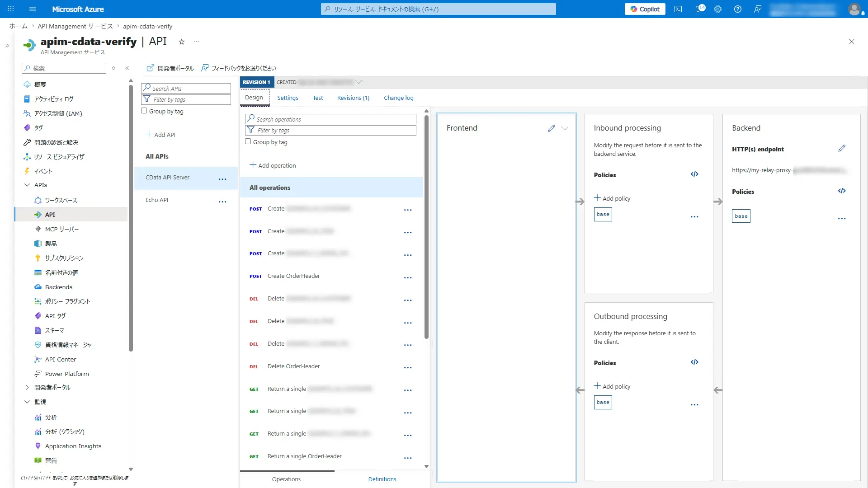
Task: Click the API Management サービス breadcrumb
Action: click(75, 26)
